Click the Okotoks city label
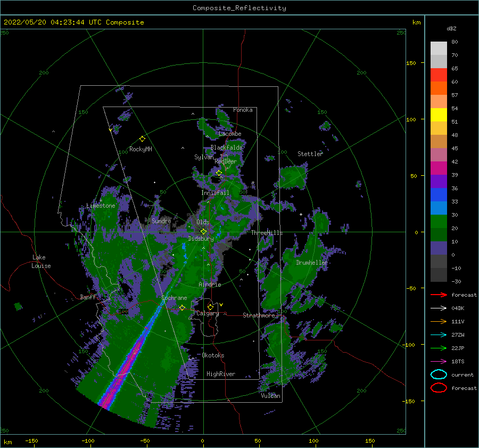The image size is (479, 448). point(213,355)
